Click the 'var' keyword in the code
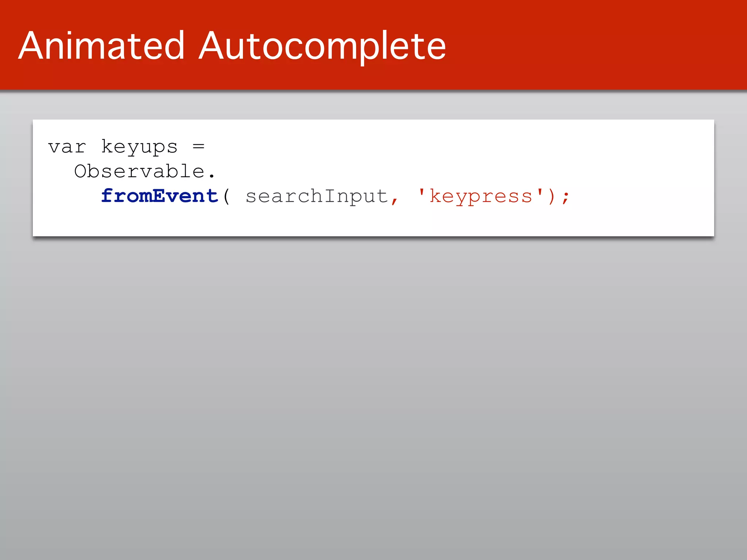Screen dimensions: 747x560 click(67, 147)
